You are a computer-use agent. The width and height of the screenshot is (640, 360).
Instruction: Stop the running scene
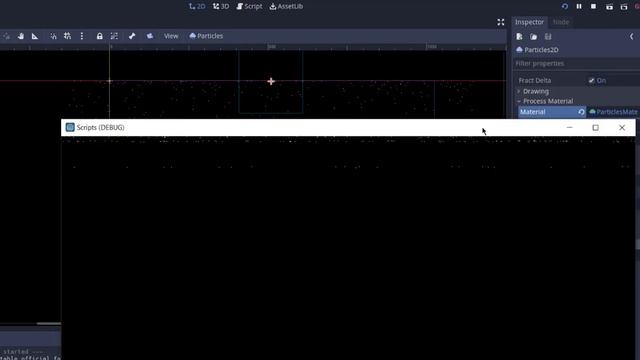pyautogui.click(x=593, y=7)
